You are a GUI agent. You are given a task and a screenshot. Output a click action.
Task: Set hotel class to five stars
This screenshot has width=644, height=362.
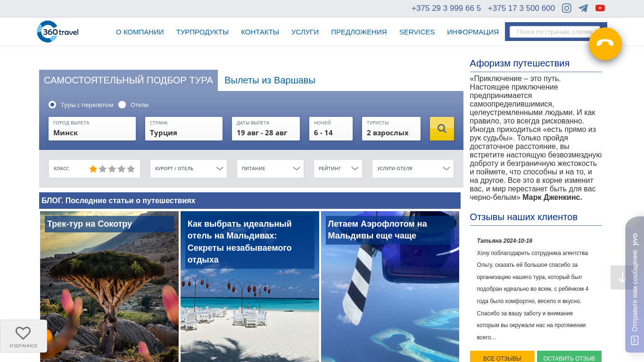coord(131,169)
